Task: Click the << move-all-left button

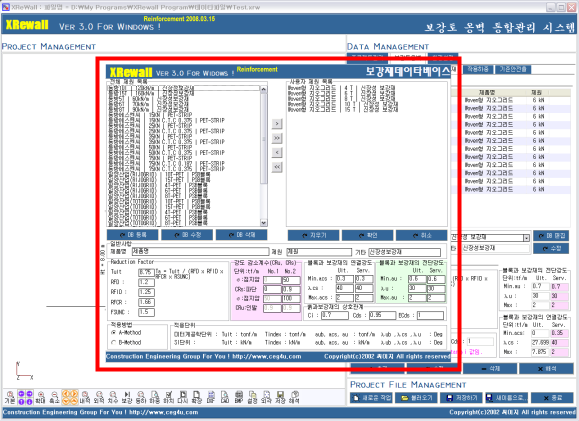Action: [x=277, y=167]
